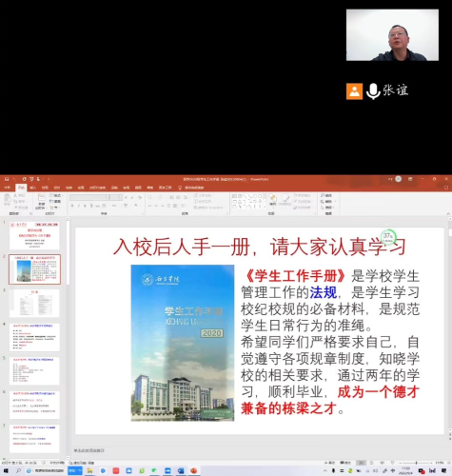The width and height of the screenshot is (452, 476).
Task: Toggle numbered list formatting
Action: pos(161,197)
